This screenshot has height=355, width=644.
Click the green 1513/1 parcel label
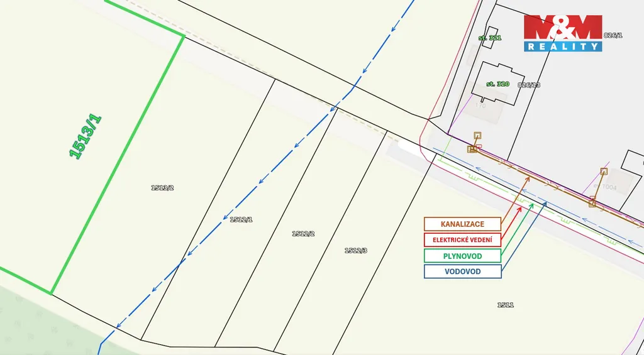click(x=85, y=136)
